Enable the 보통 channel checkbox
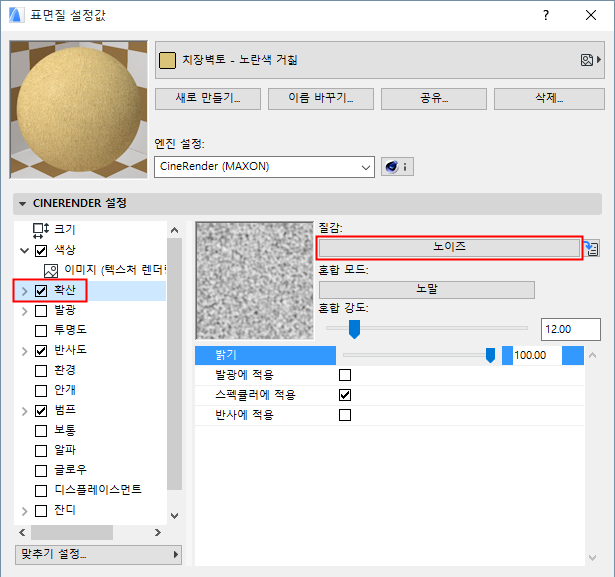The width and height of the screenshot is (615, 577). pyautogui.click(x=41, y=431)
